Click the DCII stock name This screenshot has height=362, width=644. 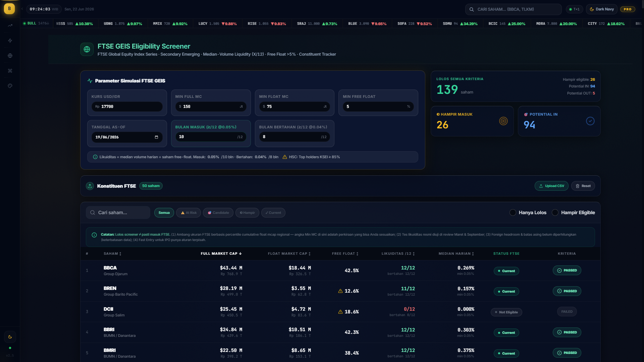(x=108, y=309)
